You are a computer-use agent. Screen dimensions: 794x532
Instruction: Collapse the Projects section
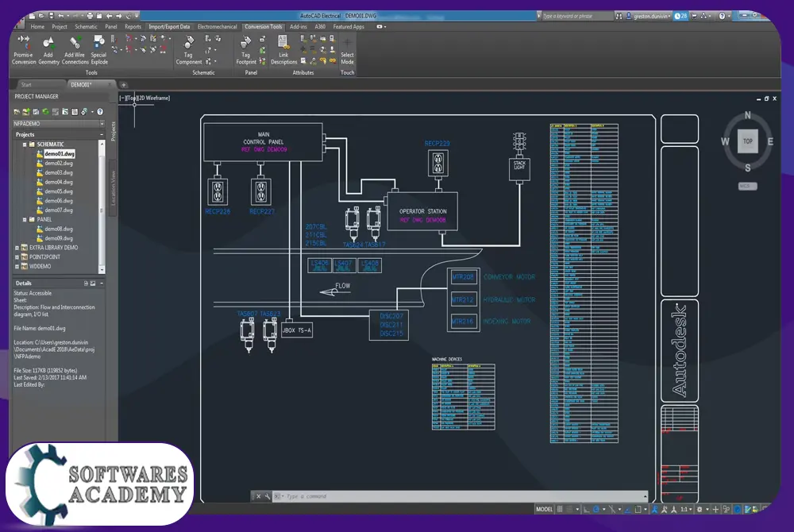[x=102, y=135]
